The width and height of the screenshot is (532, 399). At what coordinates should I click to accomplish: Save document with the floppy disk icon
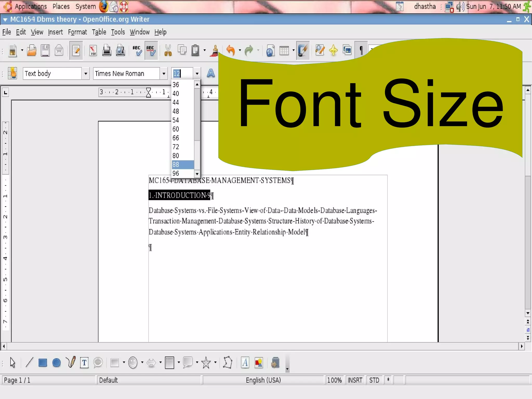coord(45,50)
